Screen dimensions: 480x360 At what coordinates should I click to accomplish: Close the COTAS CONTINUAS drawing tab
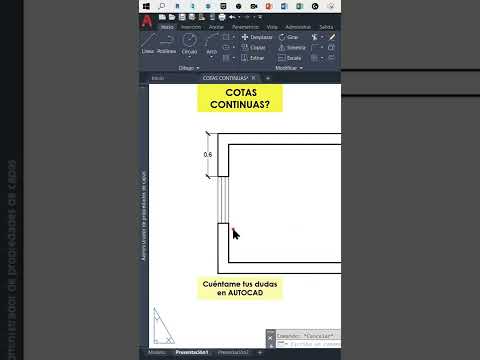click(254, 78)
